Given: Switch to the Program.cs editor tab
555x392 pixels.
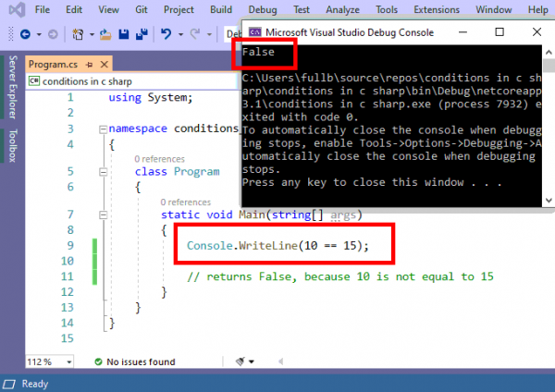Looking at the screenshot, I should click(51, 65).
